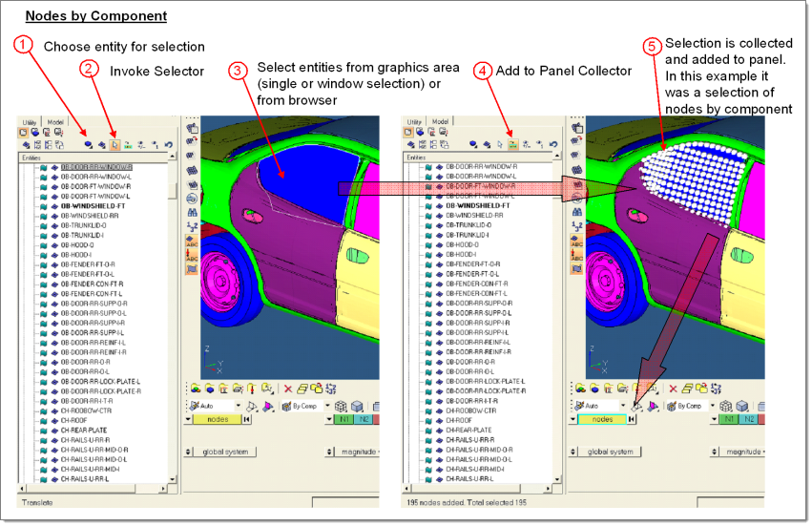Screen dimensions: 812x526
Task: Click the entity selection icon in left browser toolbar
Action: 88,144
